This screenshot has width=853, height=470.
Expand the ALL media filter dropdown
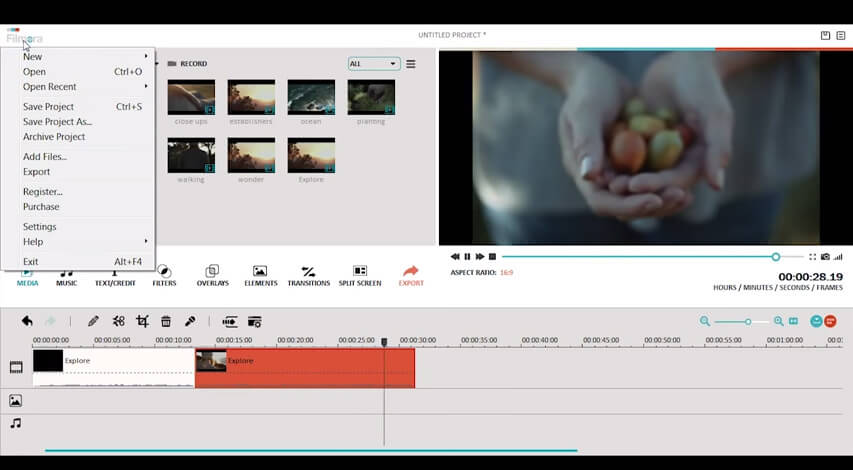point(374,64)
